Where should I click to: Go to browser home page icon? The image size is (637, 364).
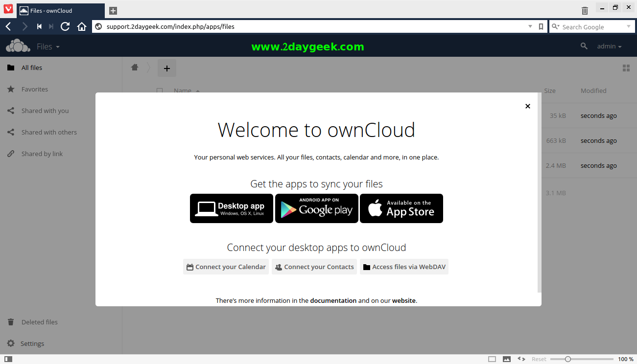82,26
